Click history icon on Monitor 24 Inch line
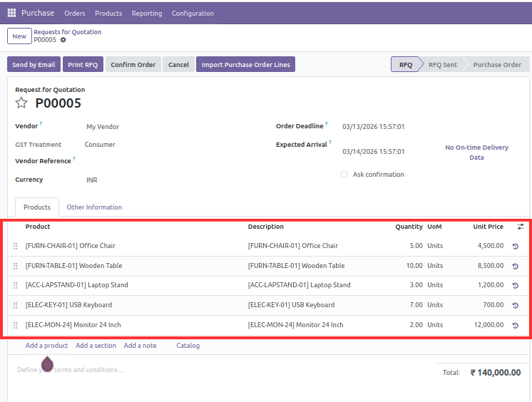 tap(516, 326)
